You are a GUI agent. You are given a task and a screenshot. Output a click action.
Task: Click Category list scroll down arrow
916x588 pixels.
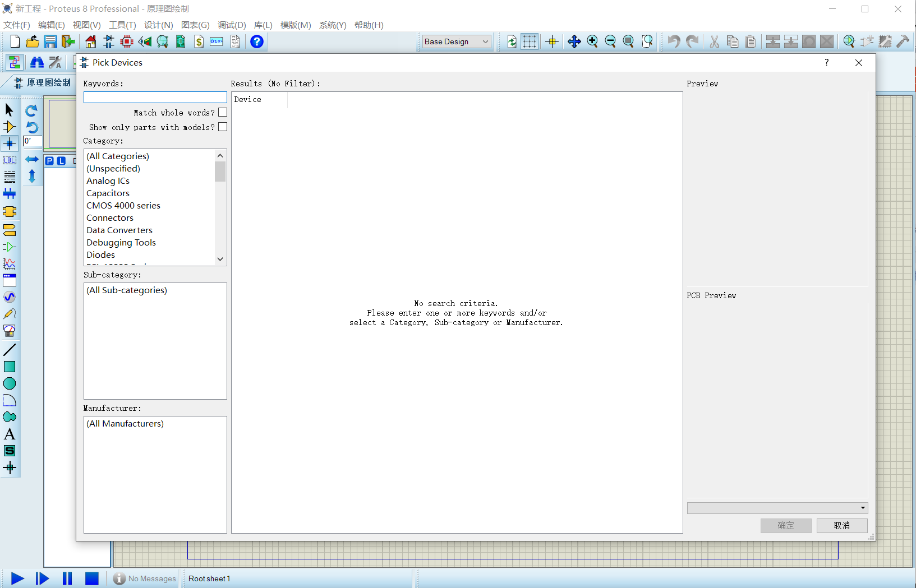pyautogui.click(x=220, y=259)
